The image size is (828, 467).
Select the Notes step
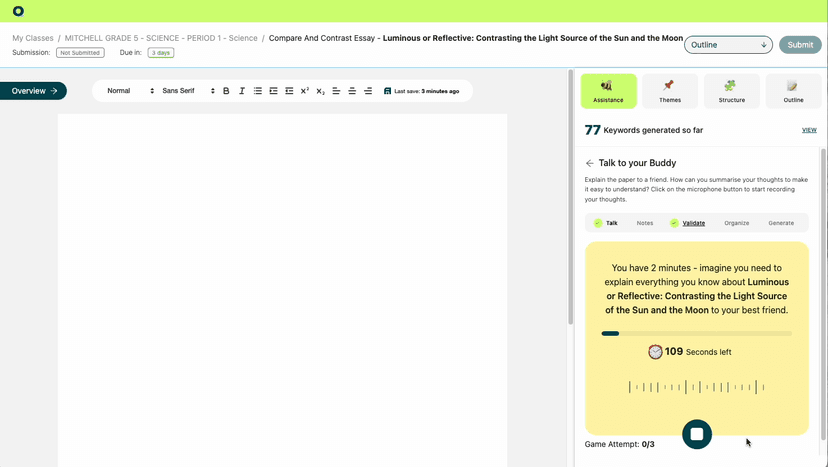pyautogui.click(x=645, y=223)
